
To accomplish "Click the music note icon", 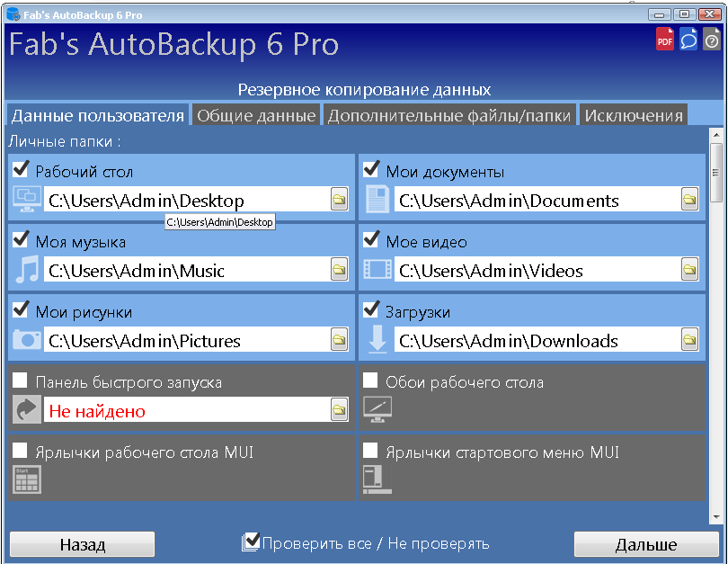I will [27, 269].
